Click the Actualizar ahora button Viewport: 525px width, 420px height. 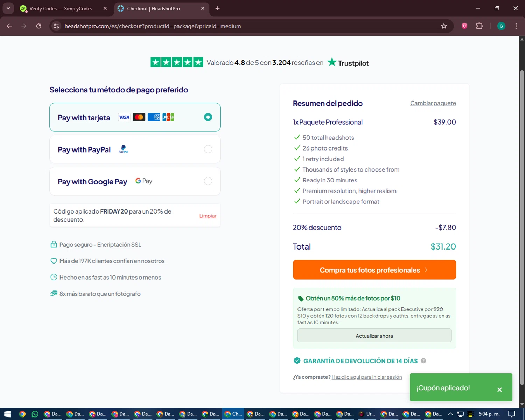pos(374,336)
